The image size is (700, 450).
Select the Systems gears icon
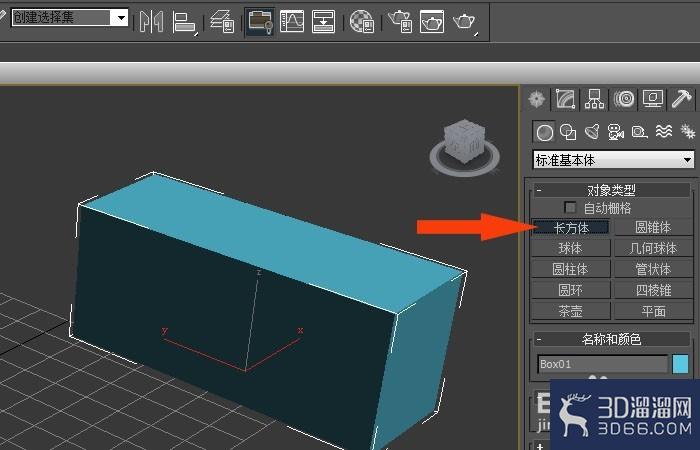[688, 131]
